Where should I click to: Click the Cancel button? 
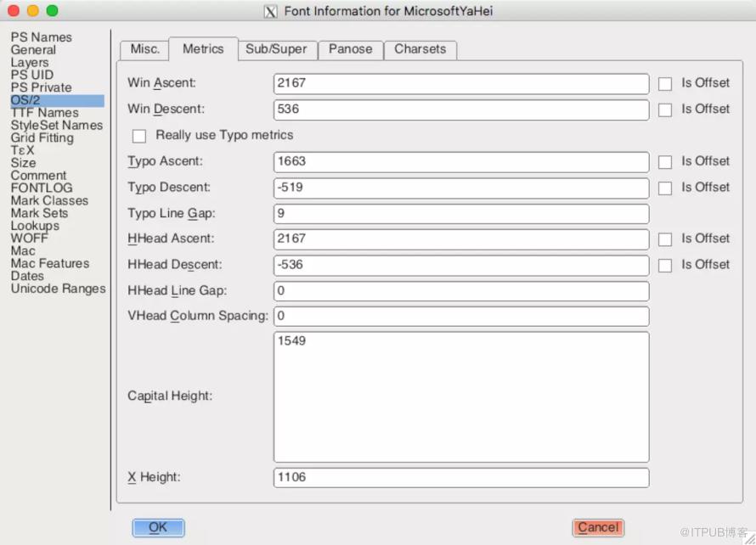pos(598,528)
